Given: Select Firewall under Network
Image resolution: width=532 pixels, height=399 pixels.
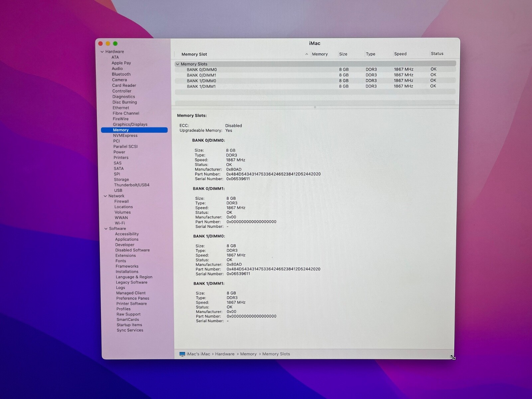Looking at the screenshot, I should coord(121,201).
